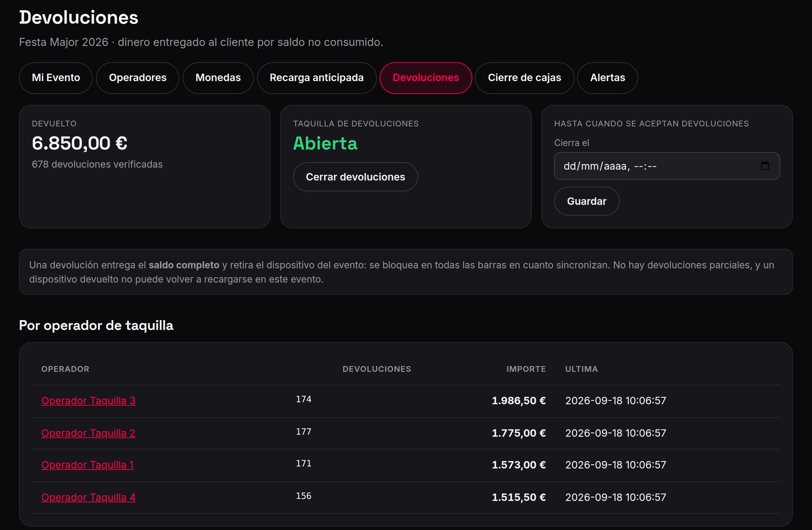Open the Operadores tab
The image size is (812, 530).
(x=138, y=78)
